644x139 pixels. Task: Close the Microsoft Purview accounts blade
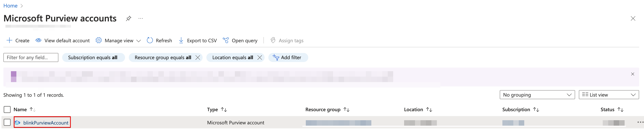tap(633, 18)
